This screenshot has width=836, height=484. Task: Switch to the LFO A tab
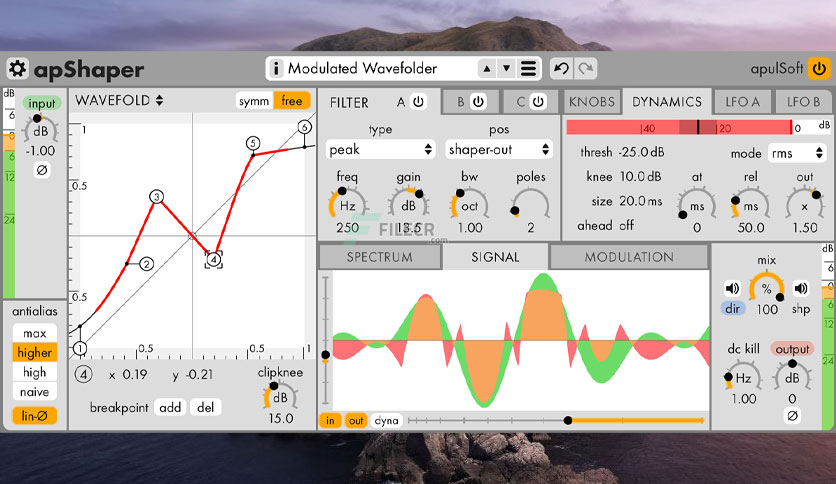(742, 101)
